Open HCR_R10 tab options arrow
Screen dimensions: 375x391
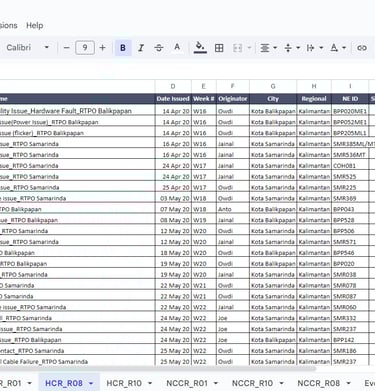(150, 384)
